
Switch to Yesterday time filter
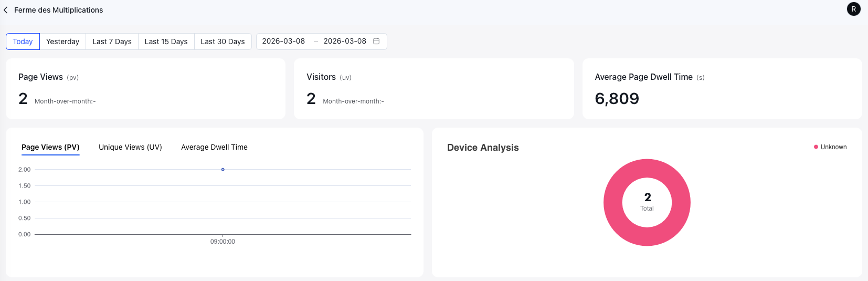(62, 41)
